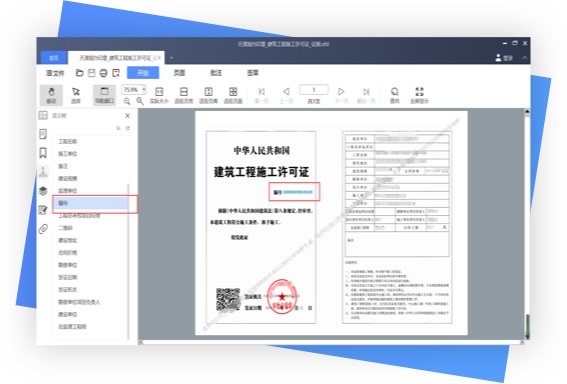Open the Find search tool

click(395, 95)
